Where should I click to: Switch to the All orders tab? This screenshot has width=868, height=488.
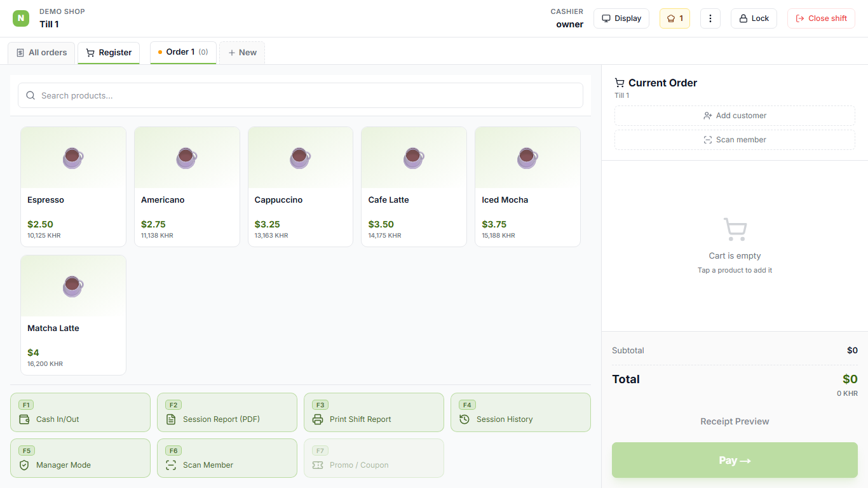tap(41, 53)
